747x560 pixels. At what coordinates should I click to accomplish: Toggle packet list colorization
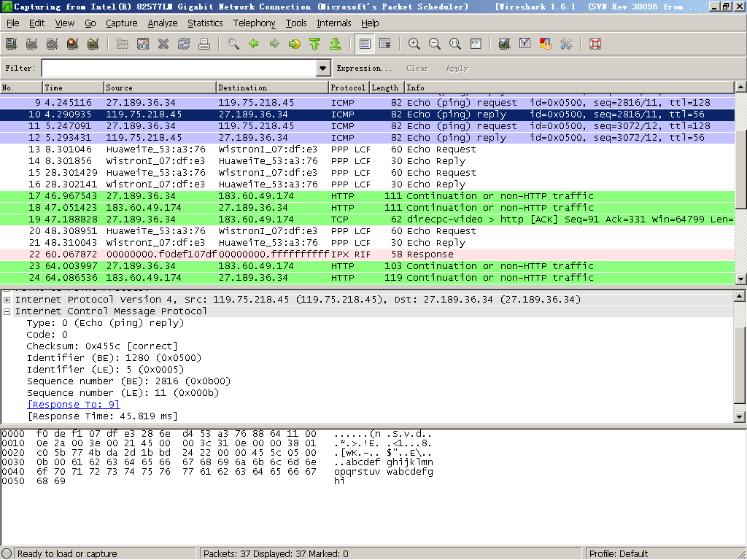click(365, 44)
